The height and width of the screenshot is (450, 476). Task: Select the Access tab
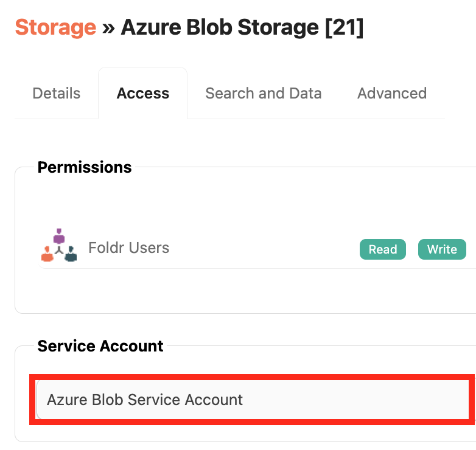pos(143,94)
